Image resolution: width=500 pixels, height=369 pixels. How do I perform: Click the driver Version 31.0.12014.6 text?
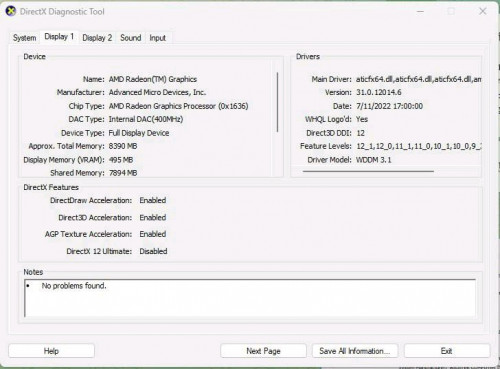click(379, 92)
